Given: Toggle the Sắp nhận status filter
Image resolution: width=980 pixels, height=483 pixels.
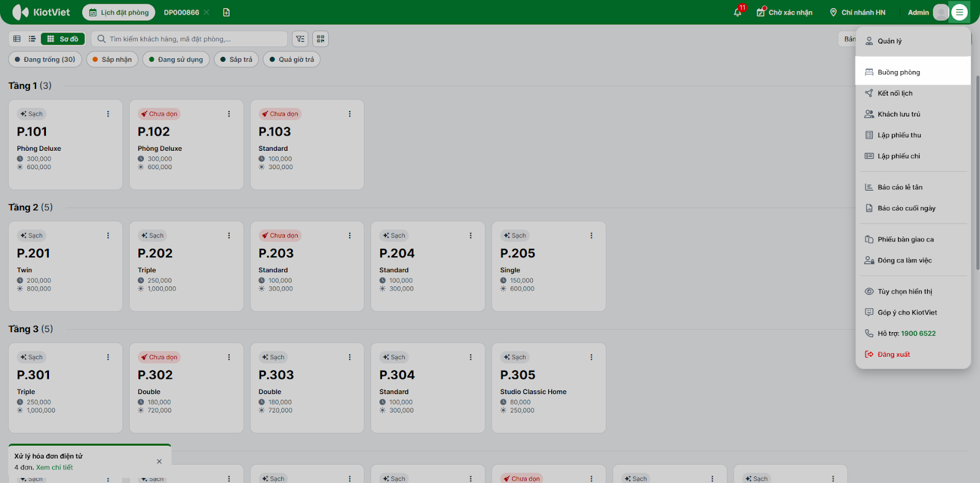Looking at the screenshot, I should (x=112, y=59).
